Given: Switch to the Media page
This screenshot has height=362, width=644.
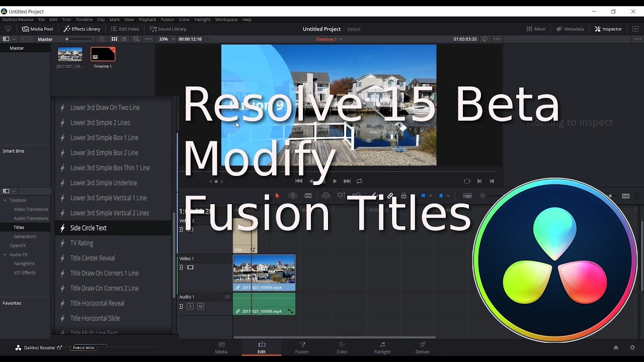Looking at the screenshot, I should pos(221,348).
